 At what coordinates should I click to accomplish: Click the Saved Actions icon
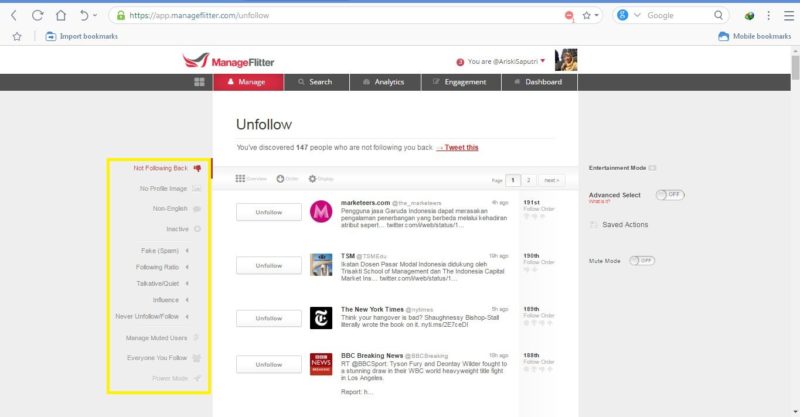tap(593, 225)
